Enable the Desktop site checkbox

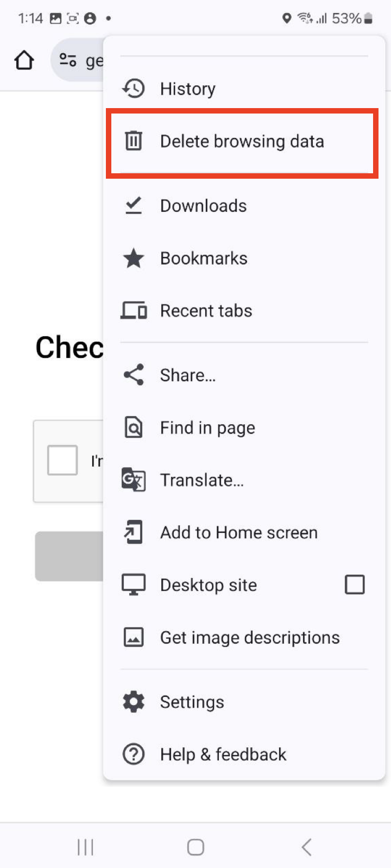[355, 584]
